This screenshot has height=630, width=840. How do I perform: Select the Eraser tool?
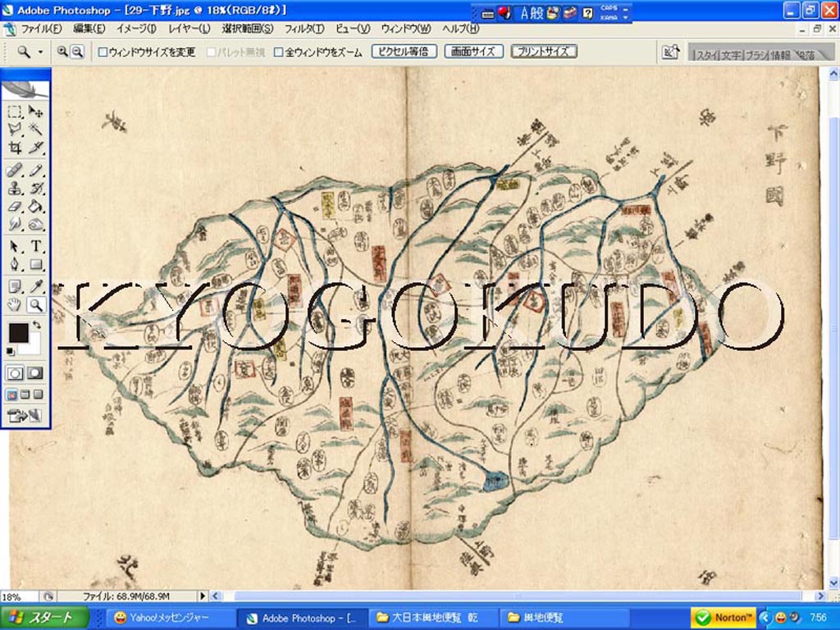point(15,206)
